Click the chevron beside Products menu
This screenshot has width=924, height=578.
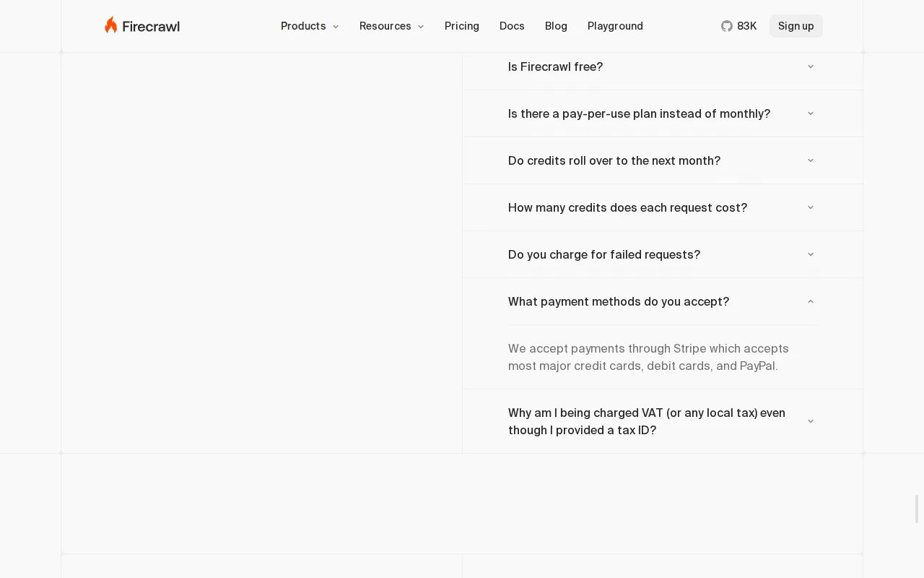pyautogui.click(x=335, y=27)
